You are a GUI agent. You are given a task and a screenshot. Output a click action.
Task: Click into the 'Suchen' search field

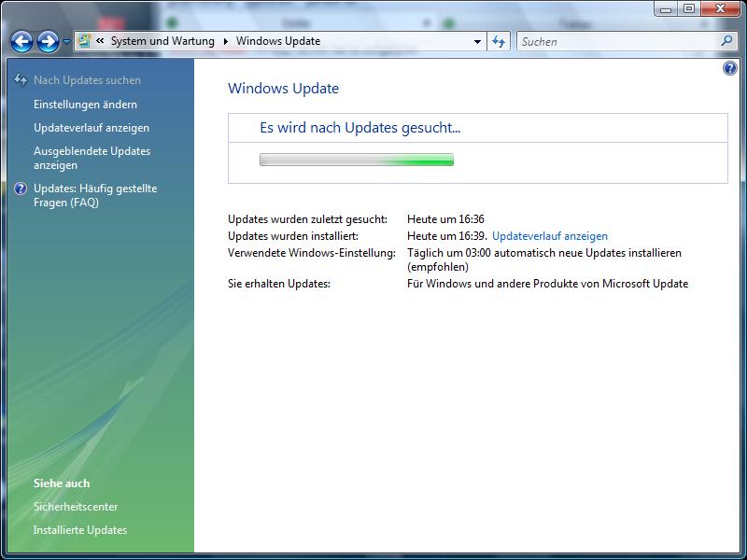coord(616,41)
